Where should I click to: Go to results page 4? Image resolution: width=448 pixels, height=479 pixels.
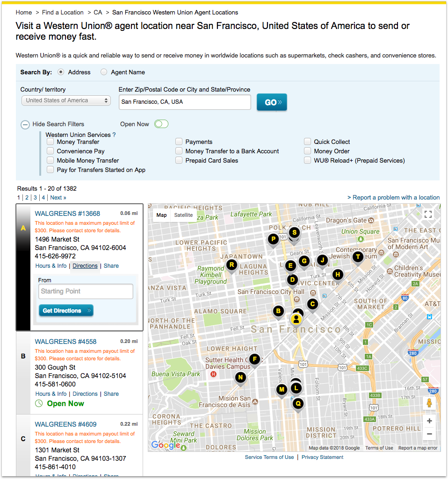coord(43,198)
